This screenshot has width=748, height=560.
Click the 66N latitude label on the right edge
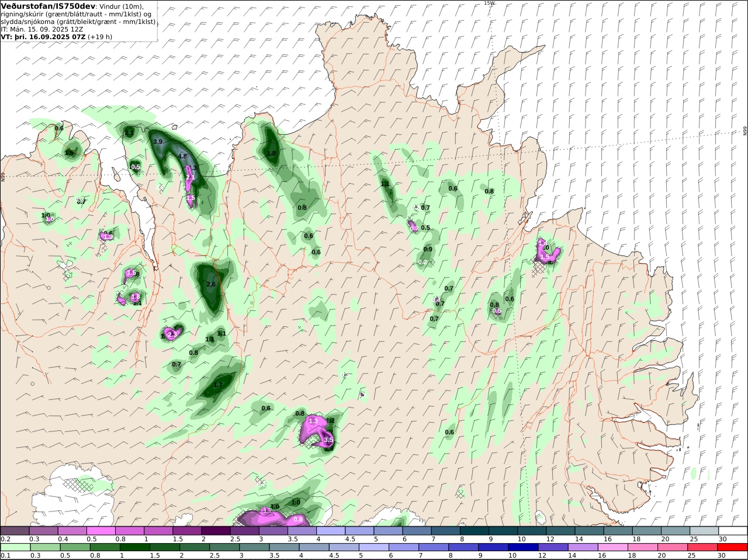[745, 132]
